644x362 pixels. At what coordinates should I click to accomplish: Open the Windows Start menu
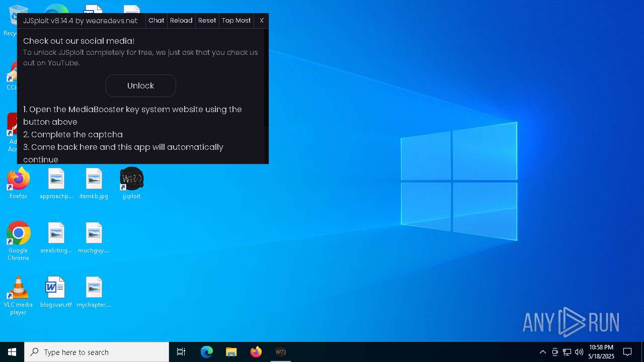tap(12, 352)
